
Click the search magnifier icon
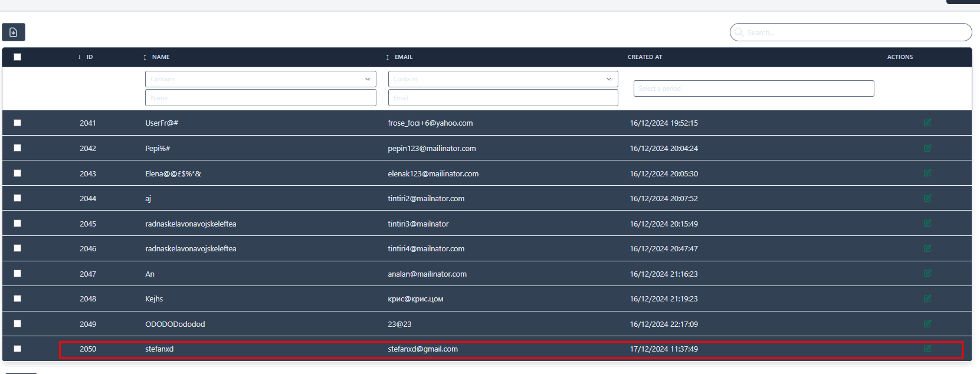[x=739, y=32]
